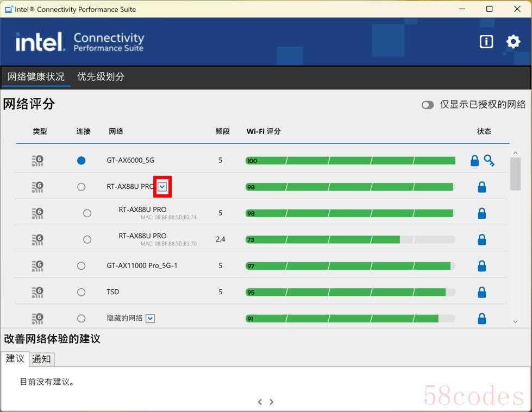Viewport: 532px width, 412px height.
Task: Click Wi-Fi 6 icon for RT-AX88U PRO group row
Action: pos(37,187)
